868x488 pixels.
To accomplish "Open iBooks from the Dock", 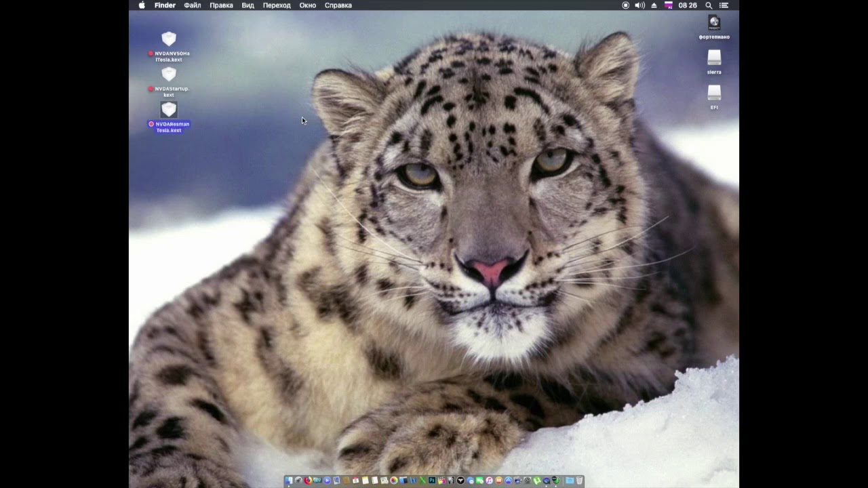I will [x=498, y=481].
